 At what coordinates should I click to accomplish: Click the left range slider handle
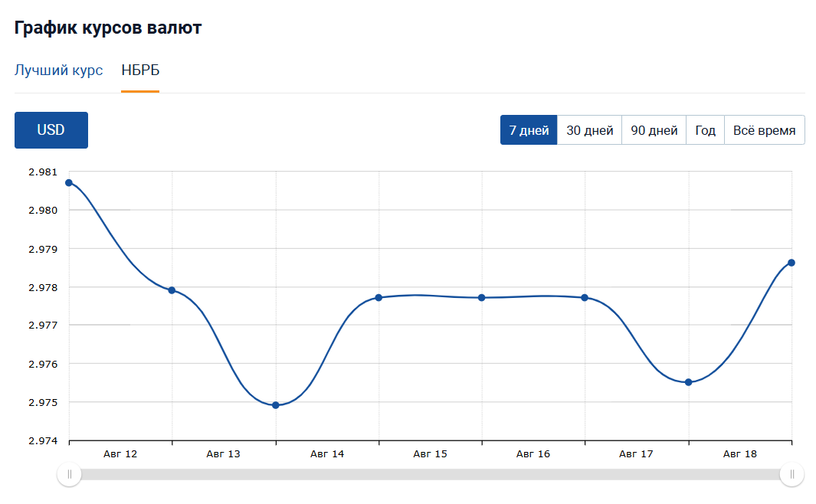tap(69, 475)
